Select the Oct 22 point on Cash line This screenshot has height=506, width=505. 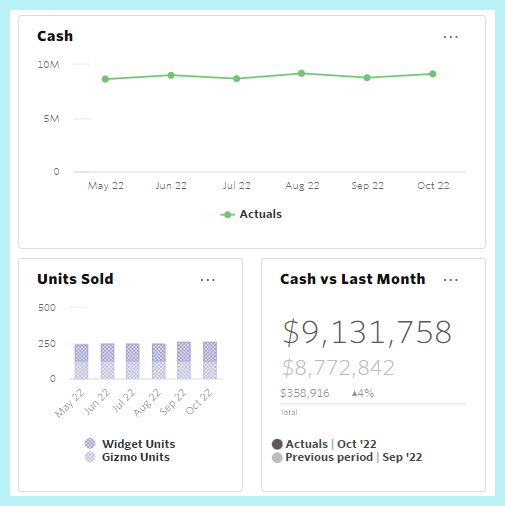click(433, 74)
